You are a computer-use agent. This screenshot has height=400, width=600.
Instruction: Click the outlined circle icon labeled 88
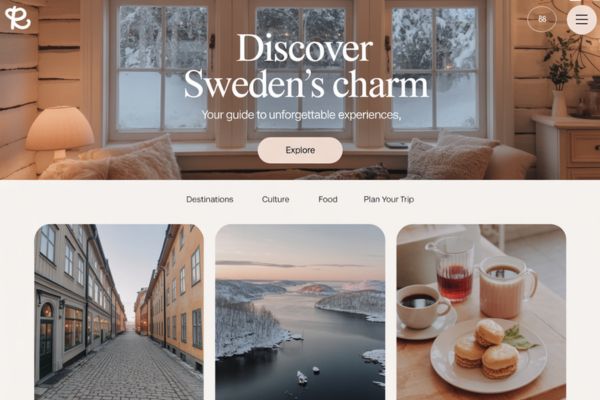pyautogui.click(x=542, y=19)
